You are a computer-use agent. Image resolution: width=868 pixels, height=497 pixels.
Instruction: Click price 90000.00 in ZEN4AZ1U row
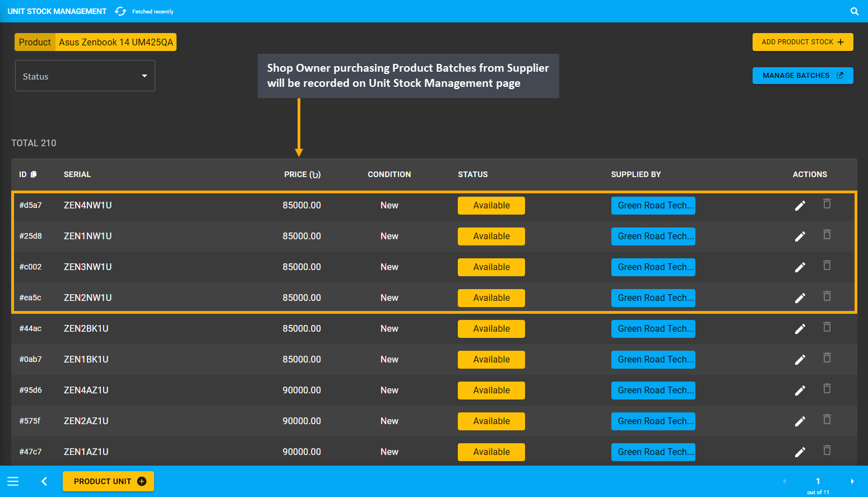pyautogui.click(x=302, y=390)
